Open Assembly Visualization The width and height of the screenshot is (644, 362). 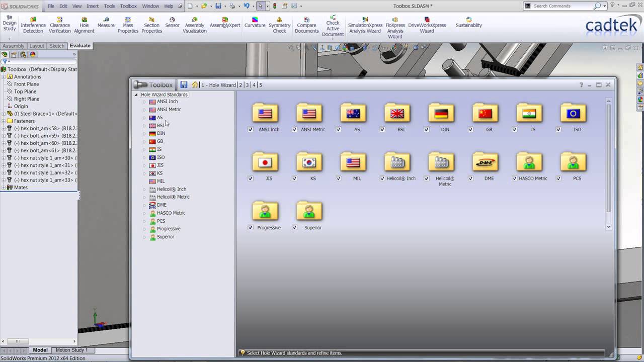[x=195, y=25]
